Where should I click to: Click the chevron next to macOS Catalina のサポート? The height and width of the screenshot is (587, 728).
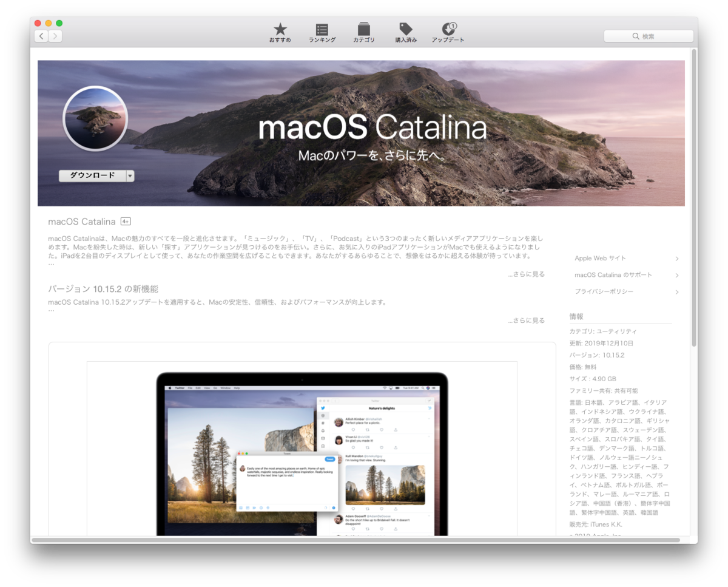tap(676, 276)
